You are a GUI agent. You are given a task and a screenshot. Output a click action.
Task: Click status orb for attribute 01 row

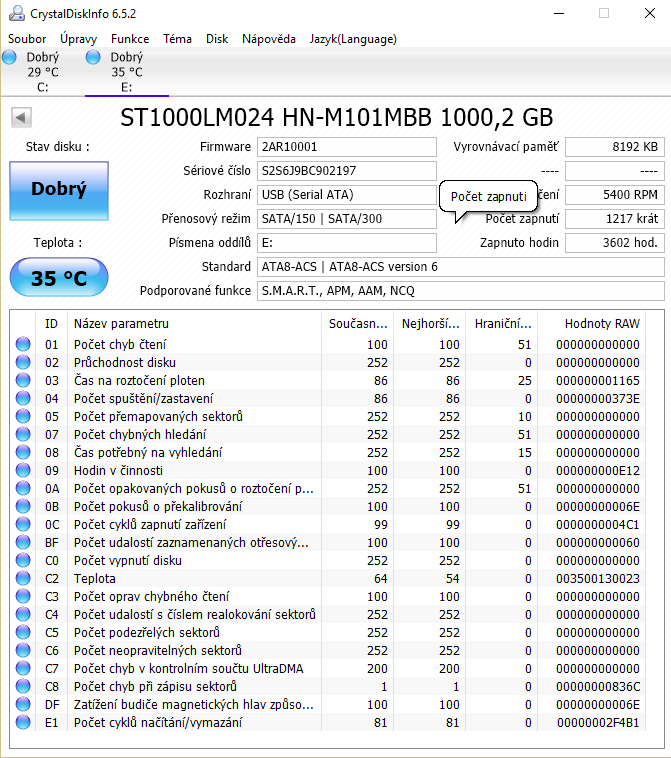coord(23,344)
